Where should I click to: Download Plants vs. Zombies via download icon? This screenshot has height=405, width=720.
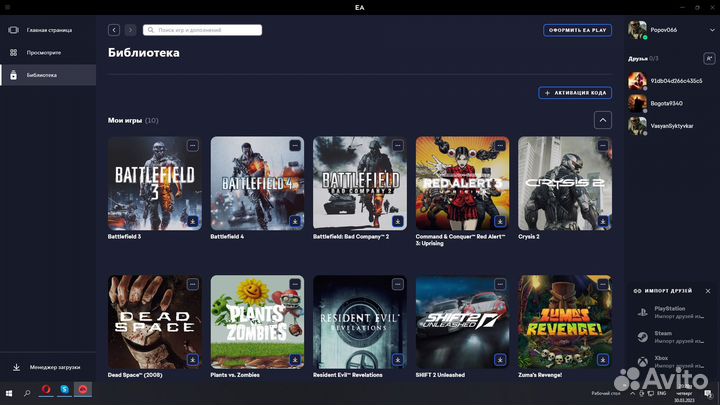(295, 360)
